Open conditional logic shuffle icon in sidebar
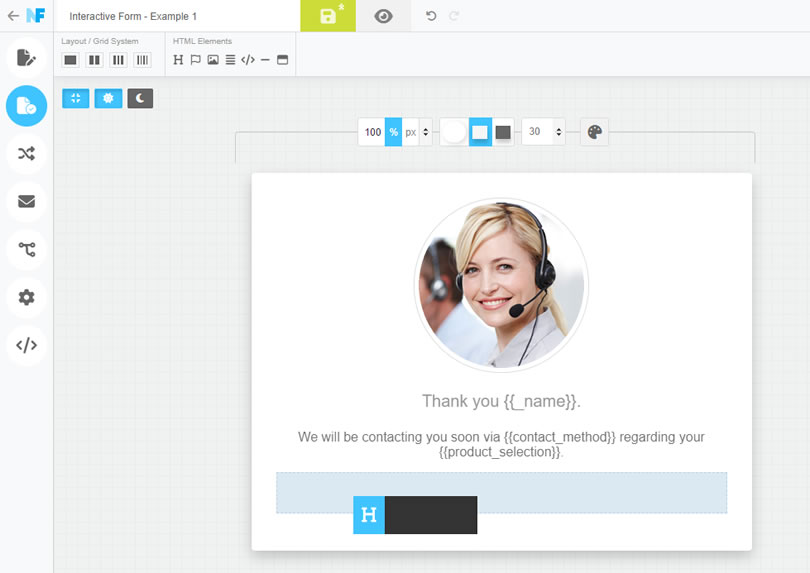Viewport: 810px width, 573px height. (x=26, y=153)
